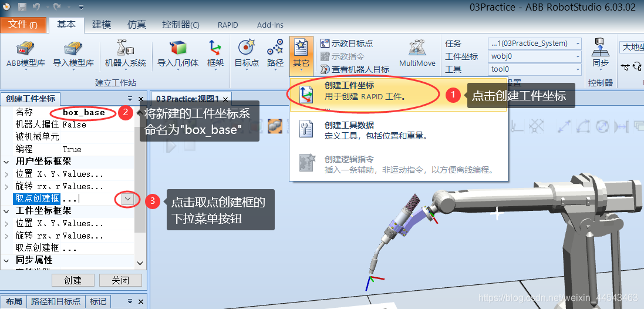The height and width of the screenshot is (309, 644).
Task: Switch to the 仿真 ribbon tab
Action: (x=137, y=25)
